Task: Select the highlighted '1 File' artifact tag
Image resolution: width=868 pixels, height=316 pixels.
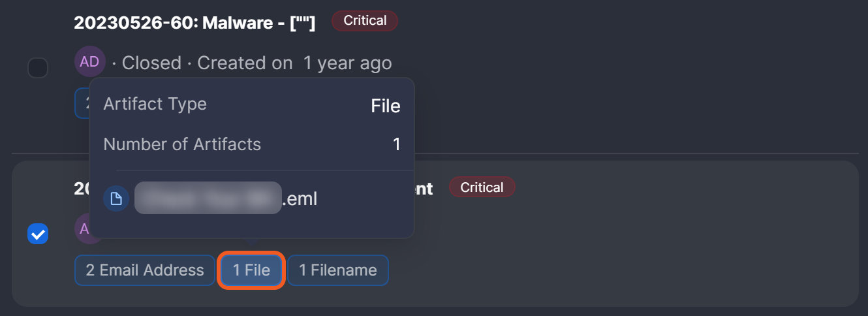Action: pyautogui.click(x=251, y=270)
